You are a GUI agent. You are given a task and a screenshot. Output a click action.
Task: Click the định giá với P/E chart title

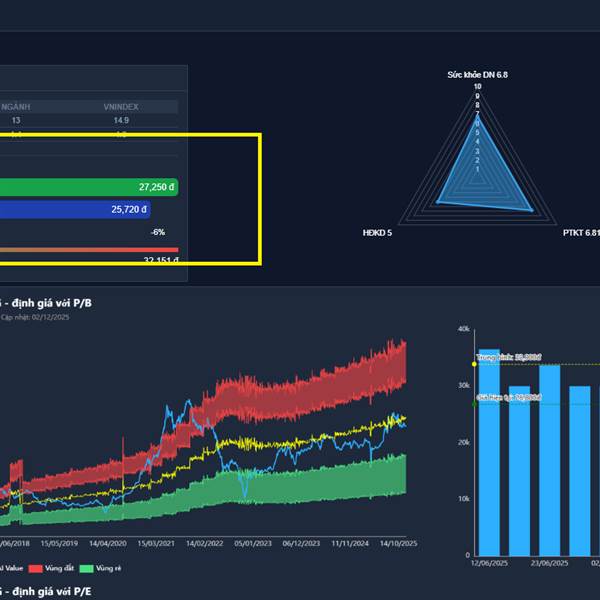[46, 592]
